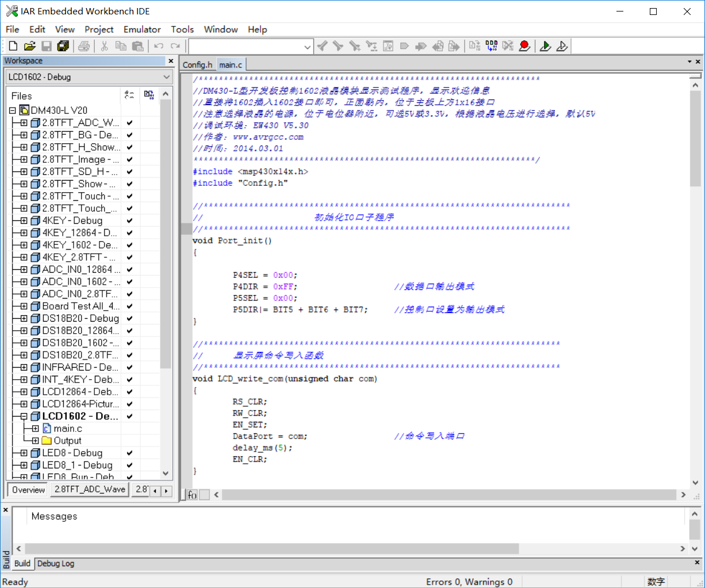Toggle a breakpoint with the red dot icon

(524, 46)
